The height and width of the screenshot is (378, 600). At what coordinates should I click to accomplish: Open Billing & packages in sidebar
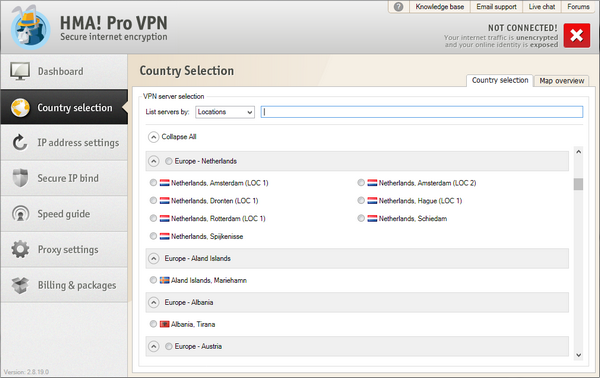point(64,285)
